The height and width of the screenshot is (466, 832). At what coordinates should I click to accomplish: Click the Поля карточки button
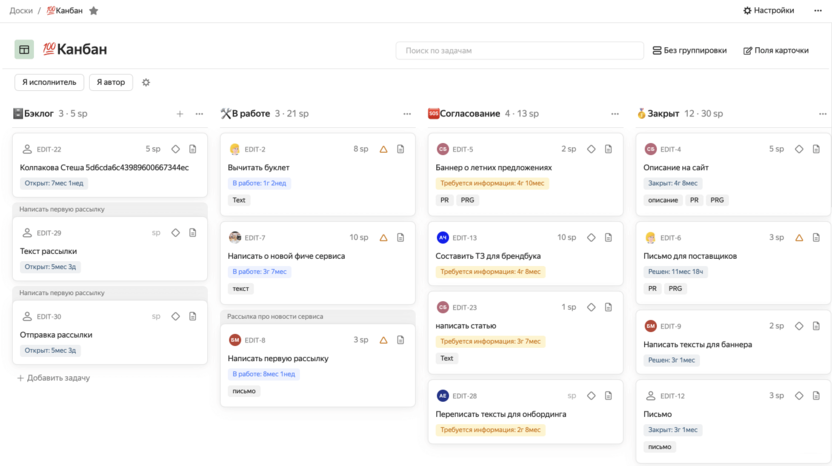pos(775,50)
